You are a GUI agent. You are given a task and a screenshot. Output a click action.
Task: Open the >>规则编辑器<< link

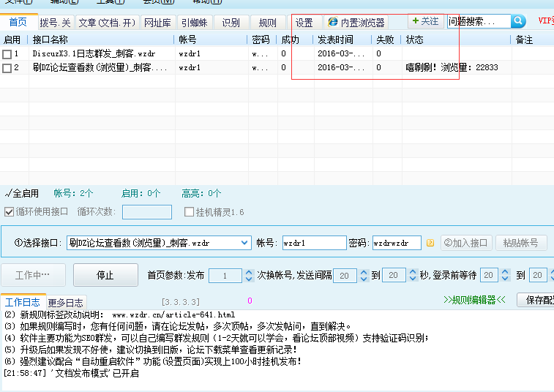tap(474, 300)
